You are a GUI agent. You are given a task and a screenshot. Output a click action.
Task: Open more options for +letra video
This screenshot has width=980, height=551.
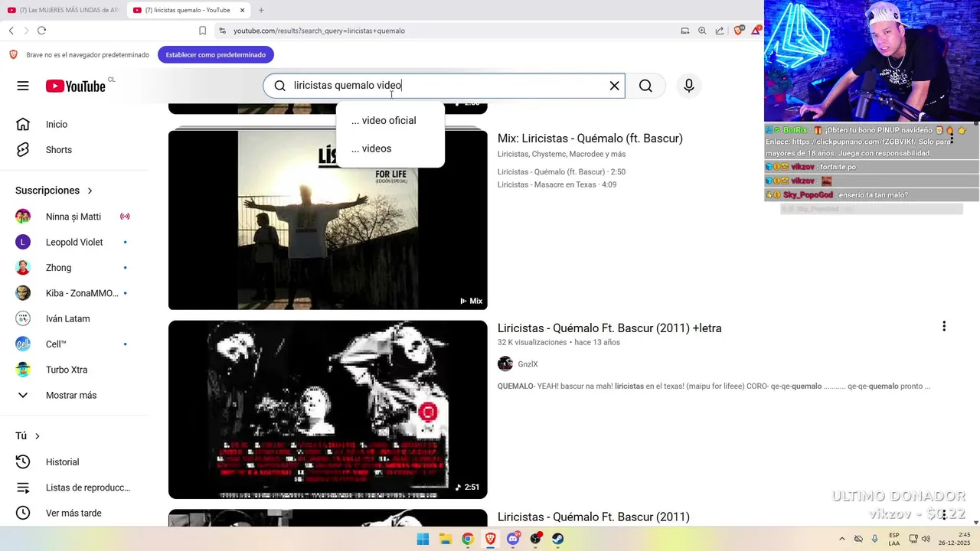(x=944, y=327)
